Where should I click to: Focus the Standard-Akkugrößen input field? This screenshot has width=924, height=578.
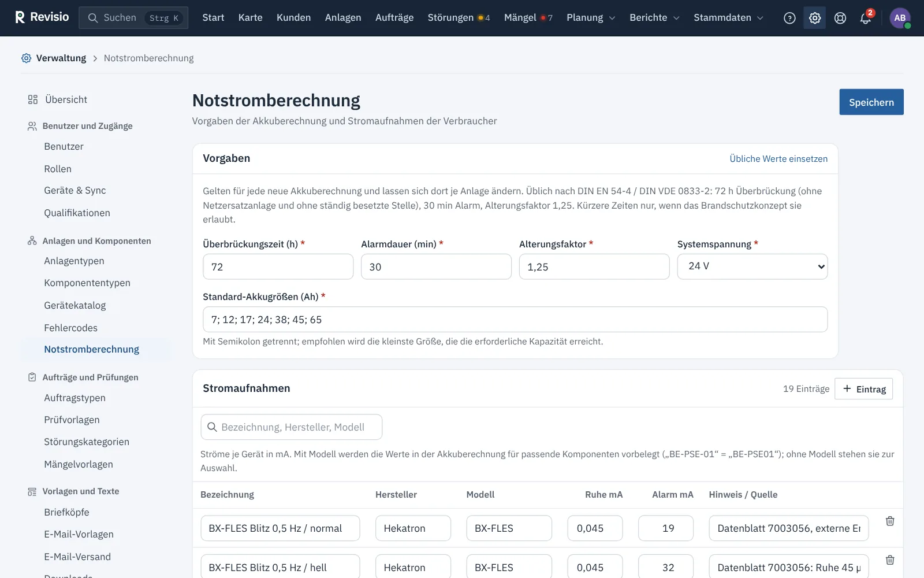click(x=515, y=320)
